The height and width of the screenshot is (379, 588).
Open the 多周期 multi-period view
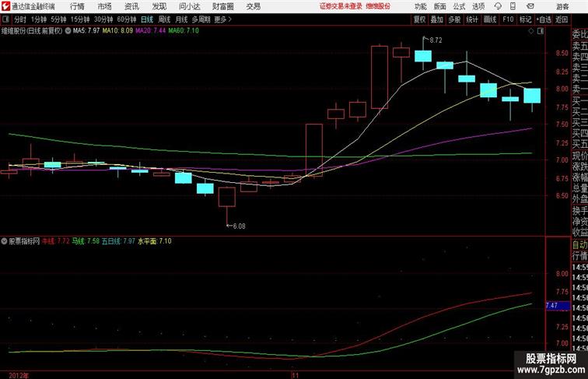[x=201, y=19]
